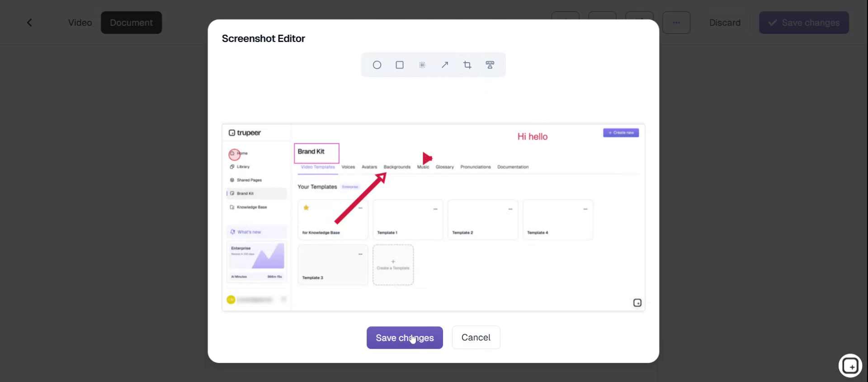Select the red circle annotation over Home
The width and height of the screenshot is (868, 382).
pos(234,155)
